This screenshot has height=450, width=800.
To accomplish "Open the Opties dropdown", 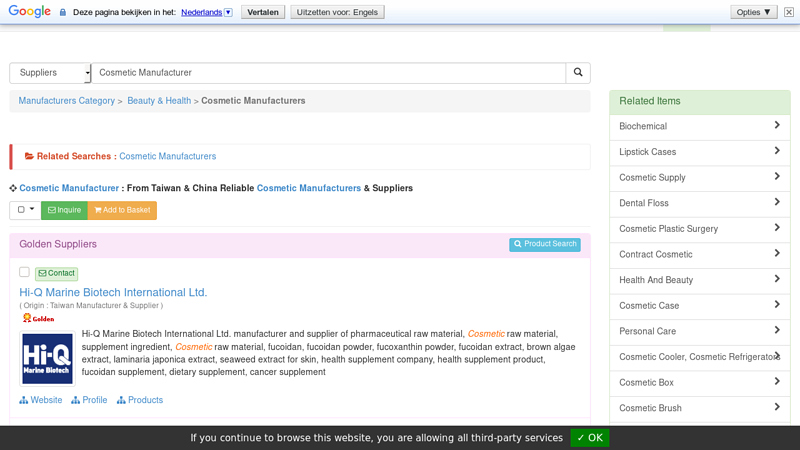I will pyautogui.click(x=754, y=12).
